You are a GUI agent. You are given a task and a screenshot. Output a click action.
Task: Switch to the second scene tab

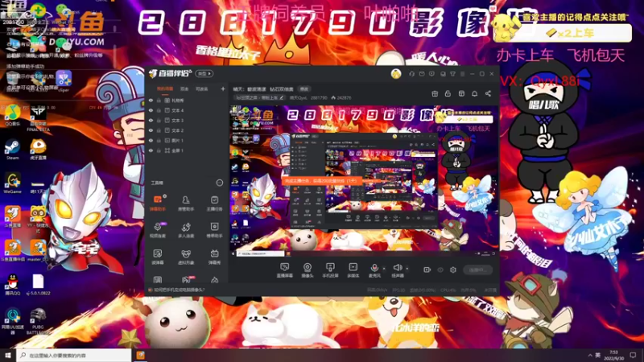(x=184, y=88)
